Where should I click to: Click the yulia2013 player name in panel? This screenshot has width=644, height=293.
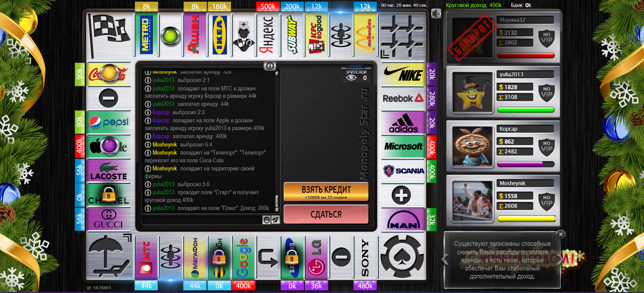pyautogui.click(x=511, y=74)
